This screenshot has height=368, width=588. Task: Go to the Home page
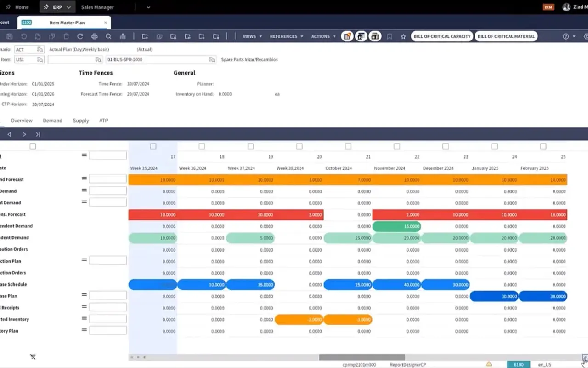tap(17, 7)
